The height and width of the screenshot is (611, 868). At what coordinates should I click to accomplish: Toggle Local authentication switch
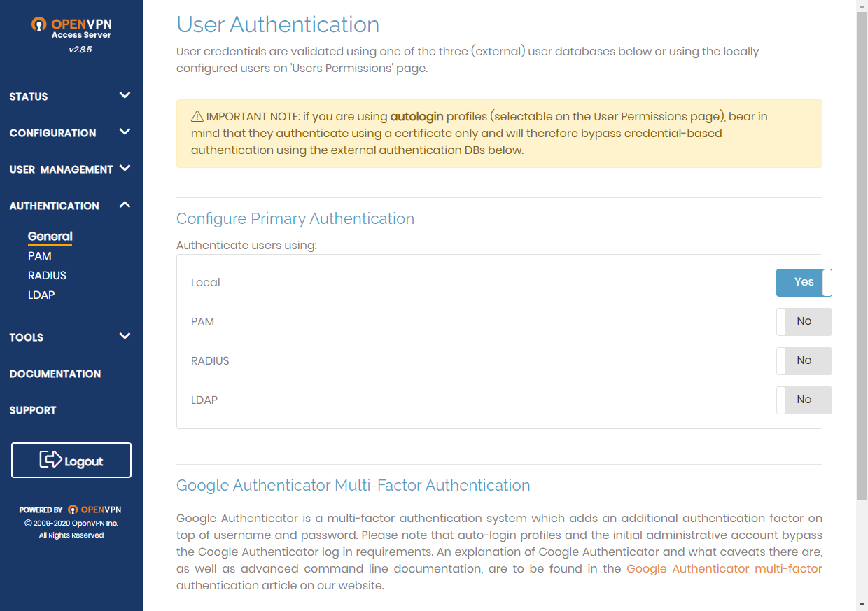click(804, 283)
